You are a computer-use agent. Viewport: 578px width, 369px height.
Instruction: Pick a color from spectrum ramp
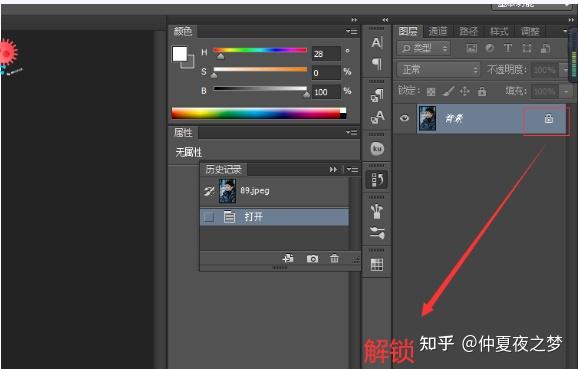pos(259,113)
